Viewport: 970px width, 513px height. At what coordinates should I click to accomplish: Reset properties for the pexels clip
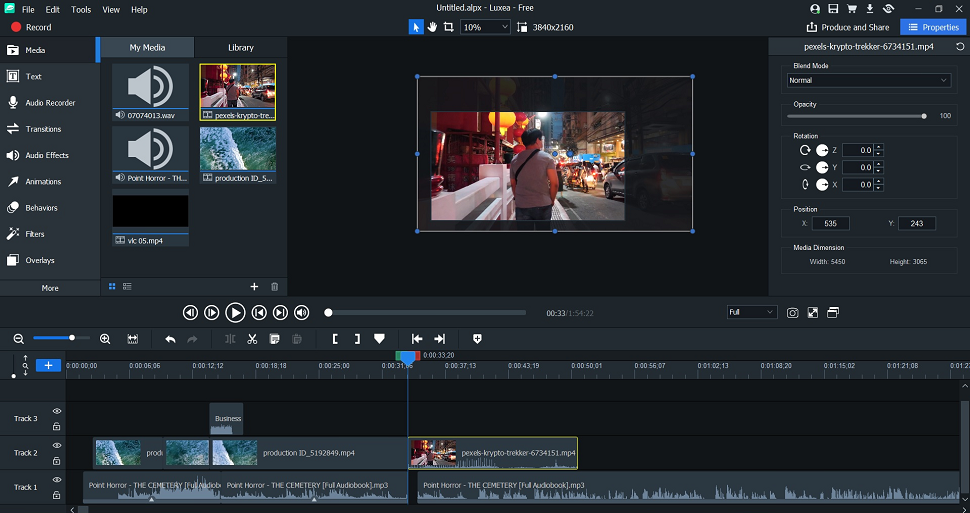click(x=959, y=46)
